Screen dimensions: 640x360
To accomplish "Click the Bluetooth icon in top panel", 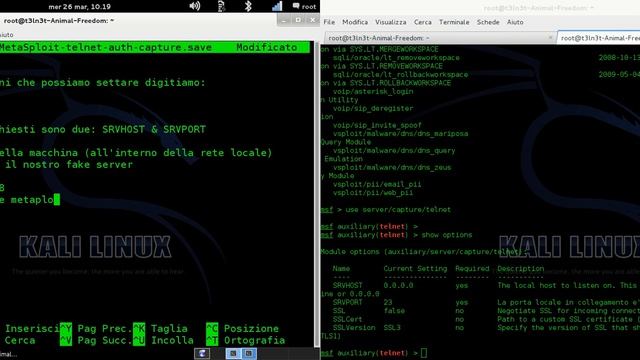I will point(248,6).
